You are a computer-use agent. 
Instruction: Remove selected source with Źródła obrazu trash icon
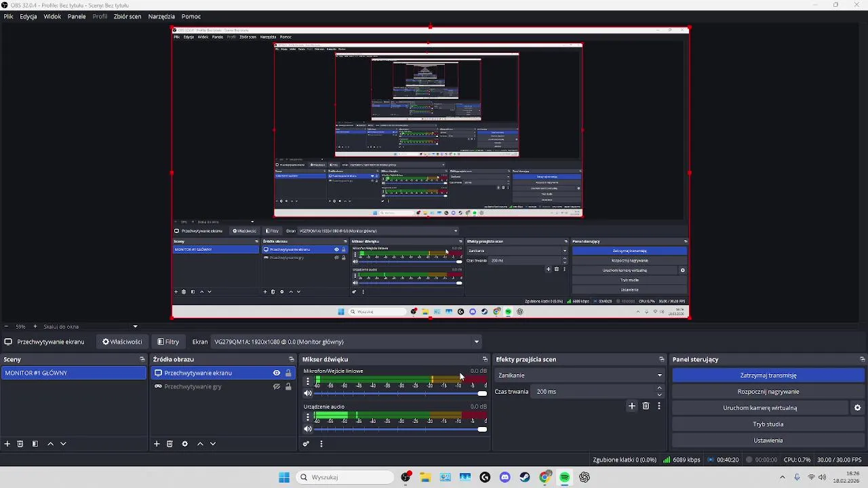(170, 444)
